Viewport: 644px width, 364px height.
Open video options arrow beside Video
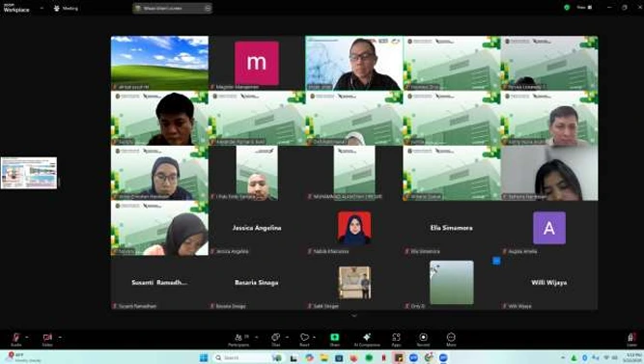(x=60, y=337)
